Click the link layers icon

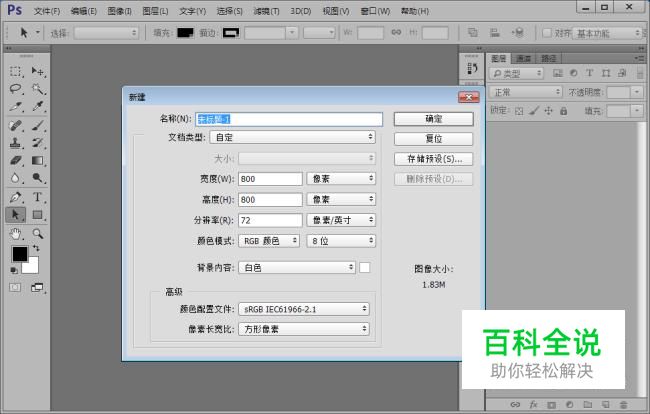515,404
